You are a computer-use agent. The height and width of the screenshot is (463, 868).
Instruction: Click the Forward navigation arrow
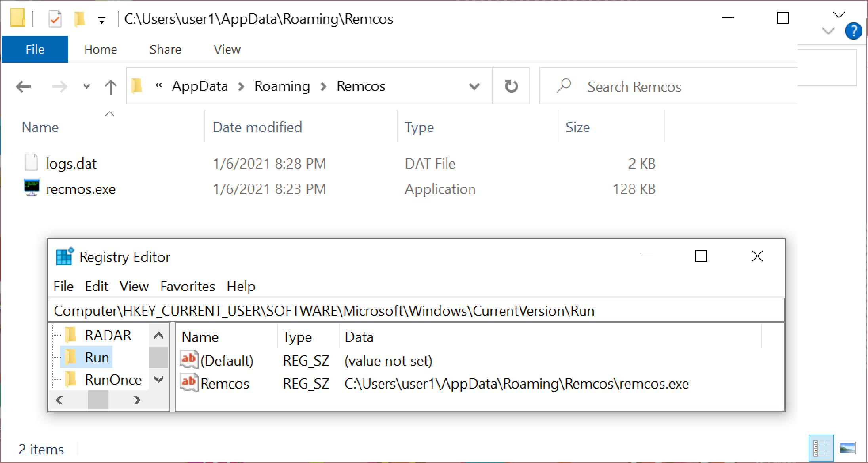(59, 86)
